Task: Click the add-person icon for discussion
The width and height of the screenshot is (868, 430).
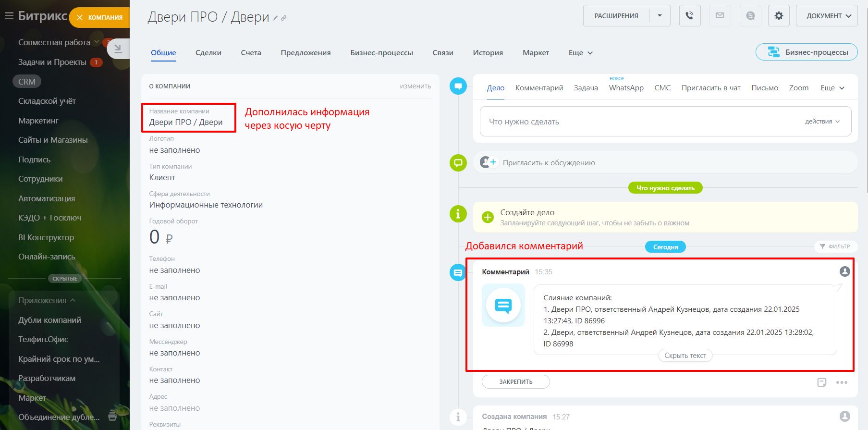Action: pyautogui.click(x=488, y=162)
